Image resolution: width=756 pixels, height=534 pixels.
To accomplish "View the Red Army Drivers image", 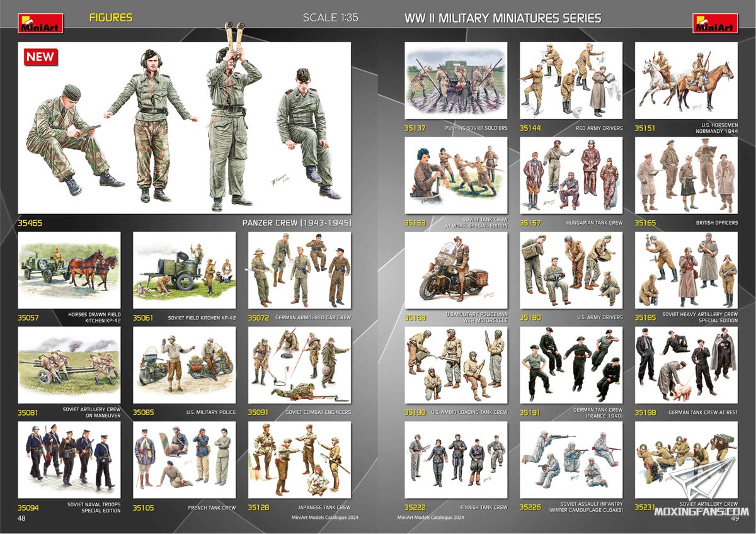I will click(x=571, y=81).
